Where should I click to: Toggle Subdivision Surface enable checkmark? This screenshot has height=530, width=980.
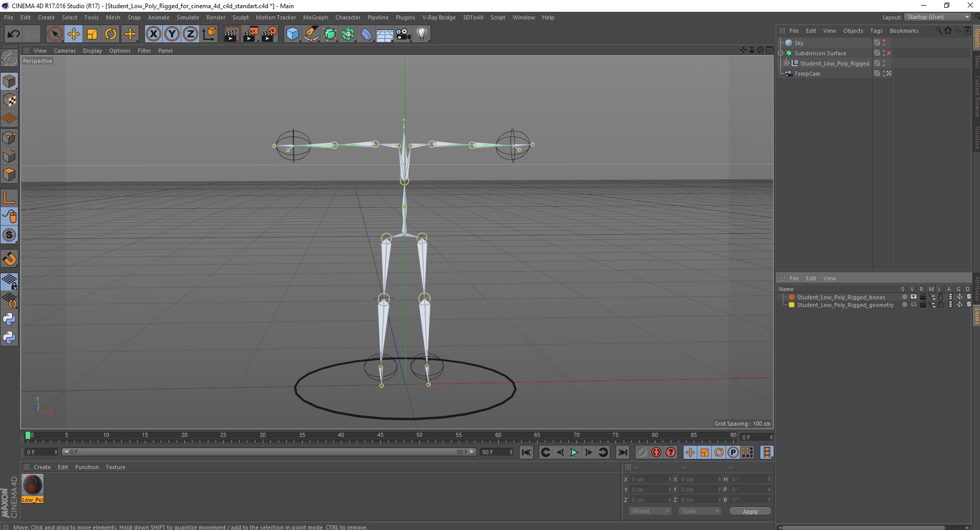click(x=889, y=53)
